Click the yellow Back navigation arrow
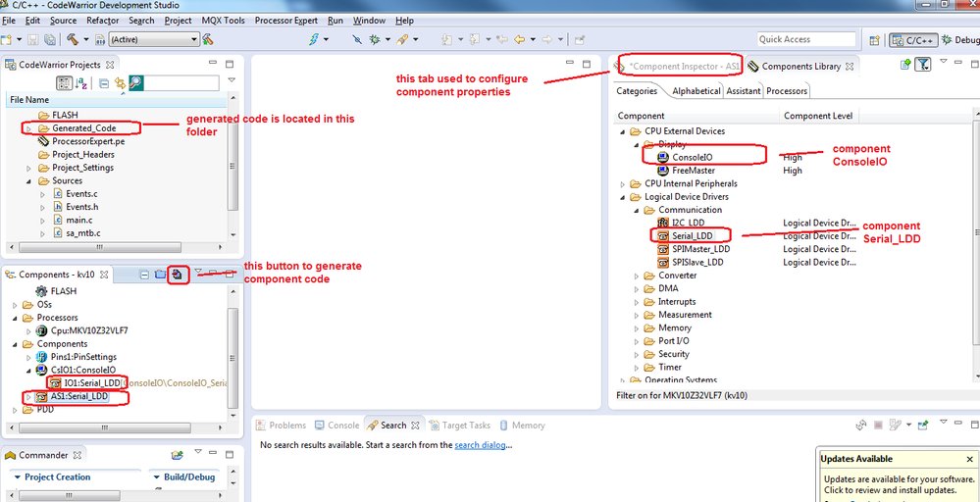 (518, 39)
